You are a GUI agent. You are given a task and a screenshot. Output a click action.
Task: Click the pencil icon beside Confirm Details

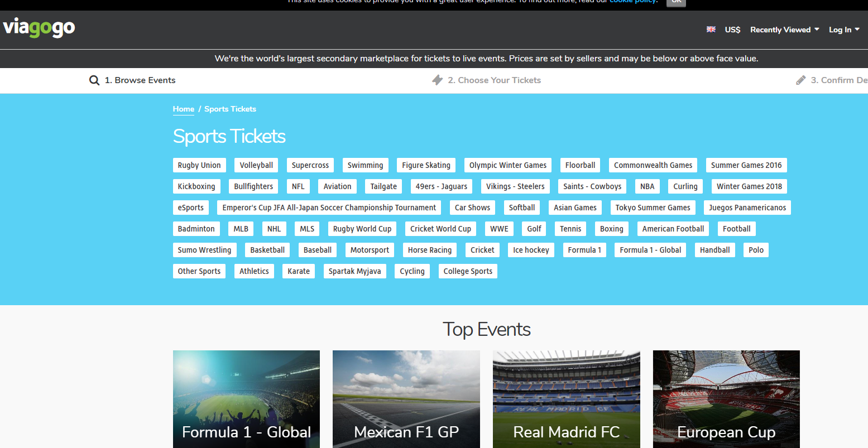pyautogui.click(x=801, y=80)
